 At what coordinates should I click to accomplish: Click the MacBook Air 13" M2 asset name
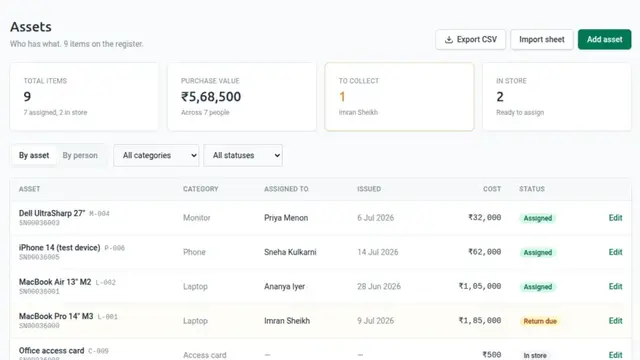click(x=55, y=282)
